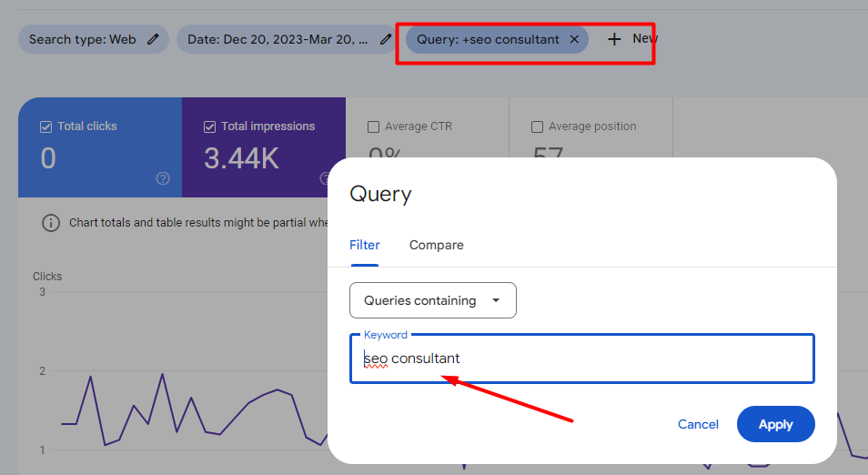The height and width of the screenshot is (475, 868).
Task: Uncheck Total clicks checkbox
Action: 45,126
